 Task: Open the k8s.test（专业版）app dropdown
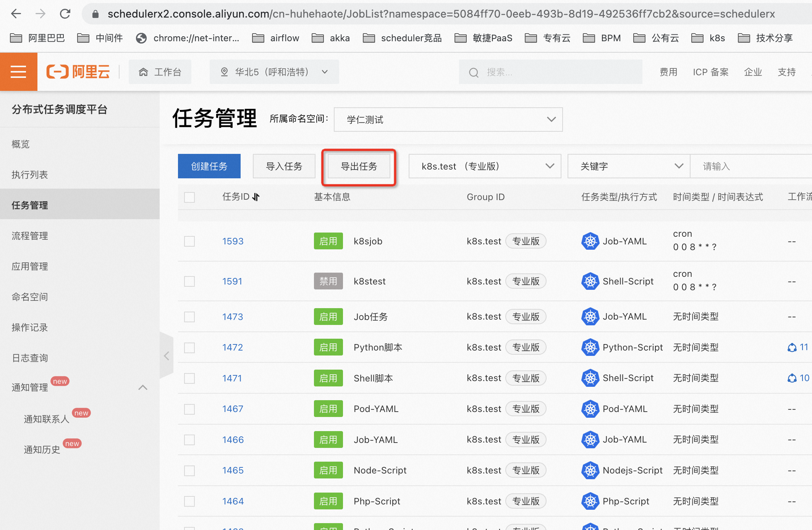tap(485, 166)
